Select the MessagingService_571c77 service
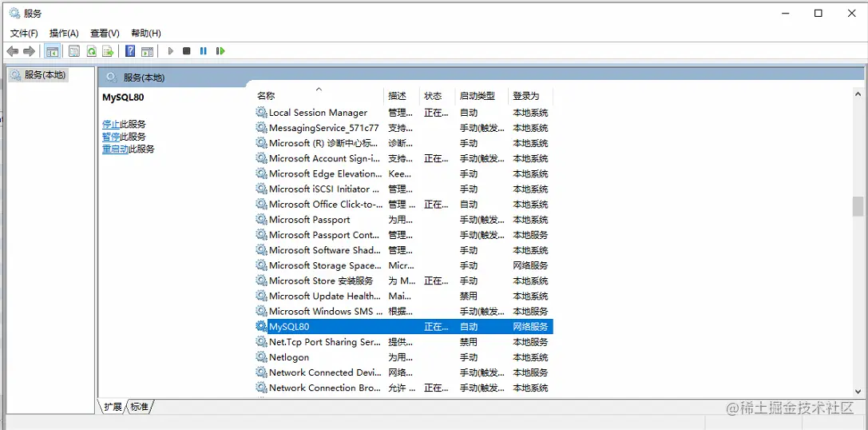This screenshot has height=430, width=868. tap(324, 128)
